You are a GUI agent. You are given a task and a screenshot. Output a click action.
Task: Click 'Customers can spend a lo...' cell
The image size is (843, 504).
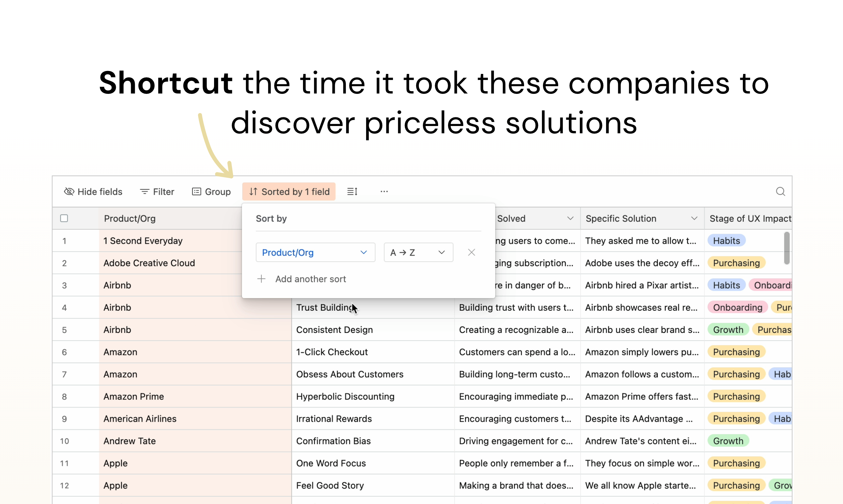[x=517, y=352]
